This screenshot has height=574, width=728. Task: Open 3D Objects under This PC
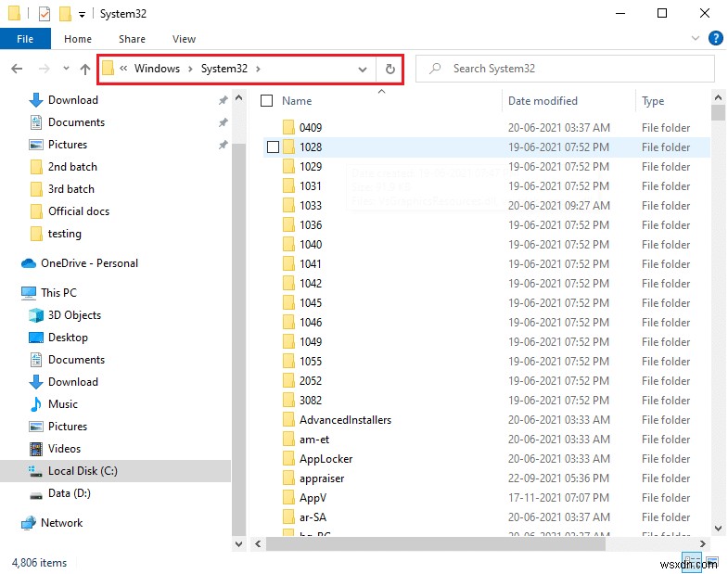click(x=74, y=315)
